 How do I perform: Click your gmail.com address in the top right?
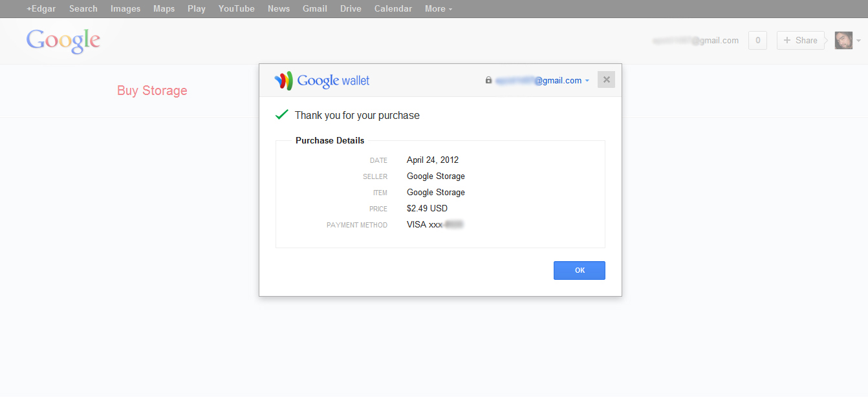point(696,40)
